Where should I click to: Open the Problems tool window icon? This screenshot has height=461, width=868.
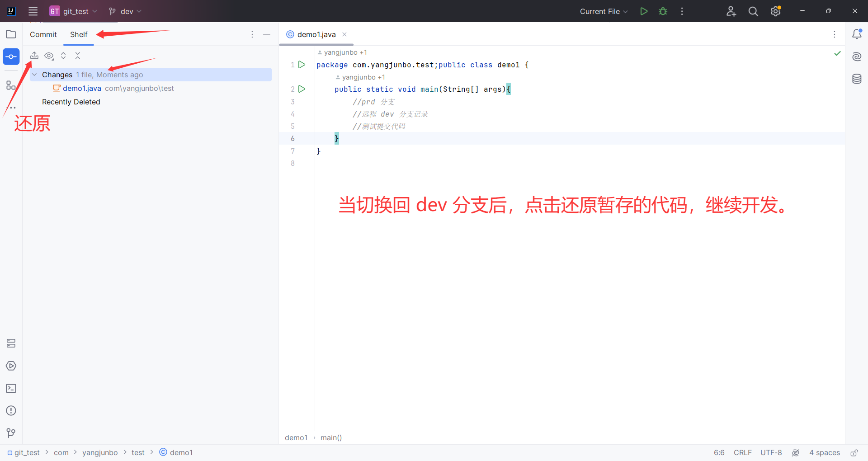pyautogui.click(x=11, y=410)
